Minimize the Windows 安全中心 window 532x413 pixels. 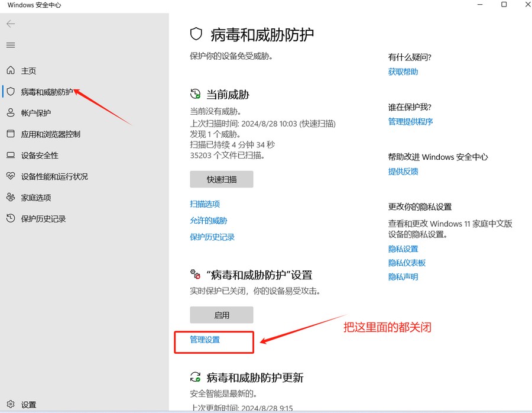[x=480, y=5]
